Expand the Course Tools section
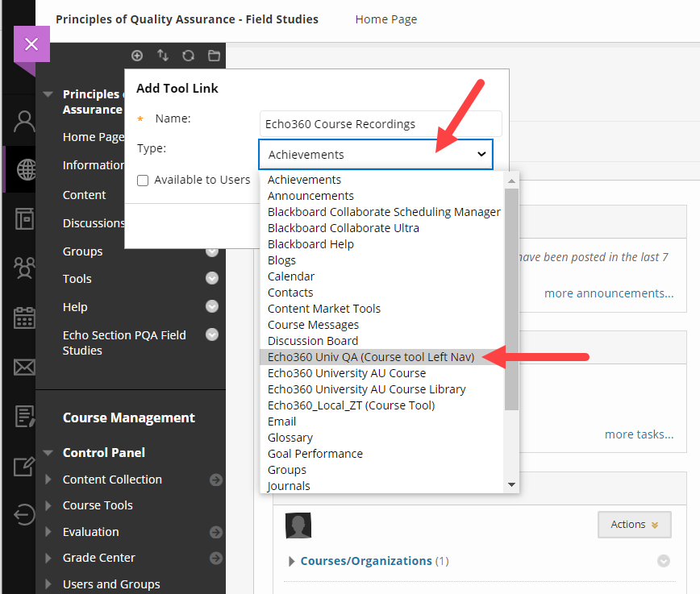This screenshot has height=594, width=700. pyautogui.click(x=48, y=505)
